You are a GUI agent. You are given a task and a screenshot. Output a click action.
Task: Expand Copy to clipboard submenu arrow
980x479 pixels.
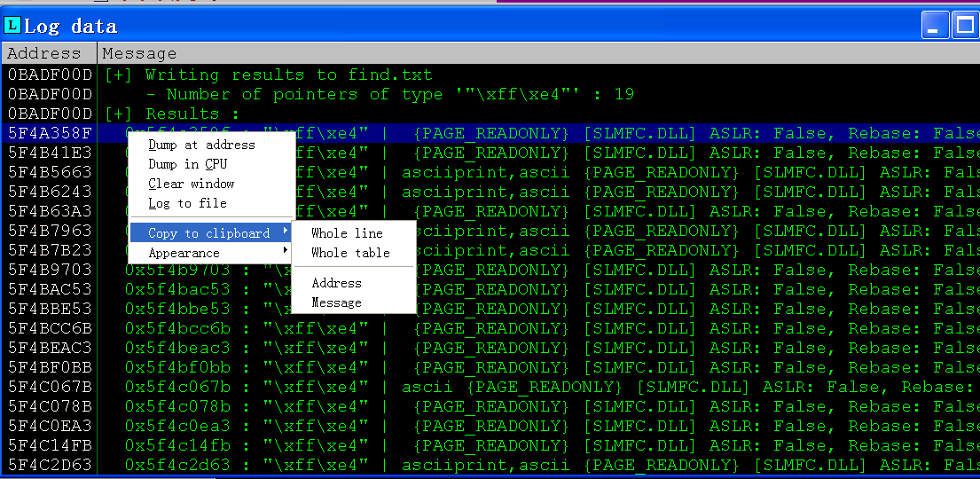[x=286, y=232]
